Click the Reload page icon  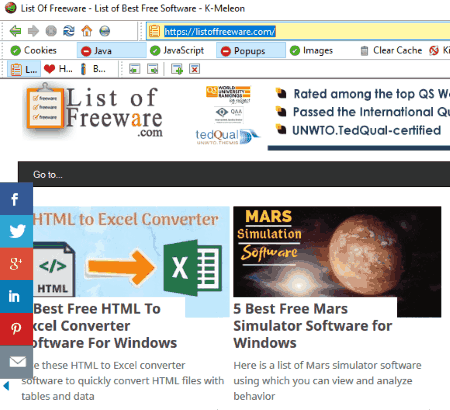(x=69, y=31)
